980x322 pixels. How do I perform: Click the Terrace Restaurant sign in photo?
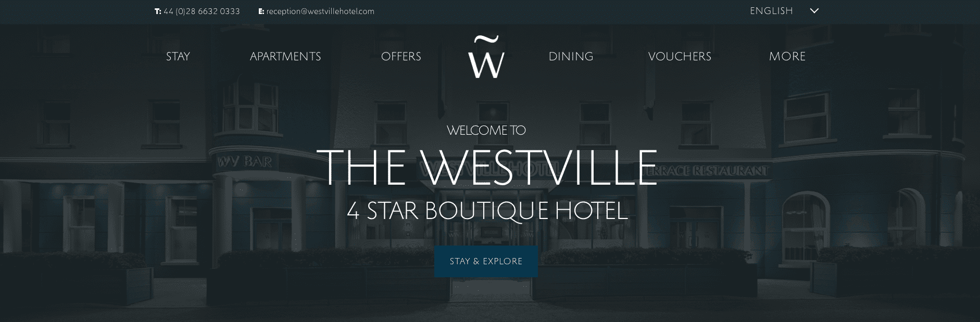tap(712, 171)
